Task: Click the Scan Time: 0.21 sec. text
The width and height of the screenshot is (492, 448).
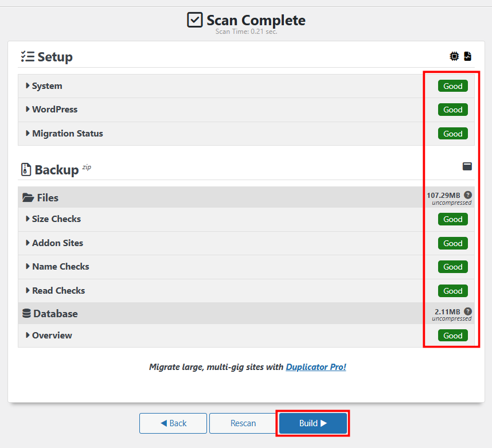Action: [247, 32]
